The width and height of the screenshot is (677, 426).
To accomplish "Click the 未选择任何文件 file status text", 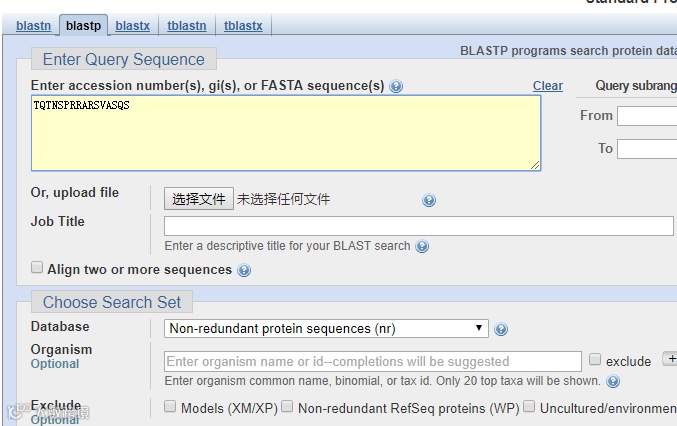I will (x=283, y=199).
